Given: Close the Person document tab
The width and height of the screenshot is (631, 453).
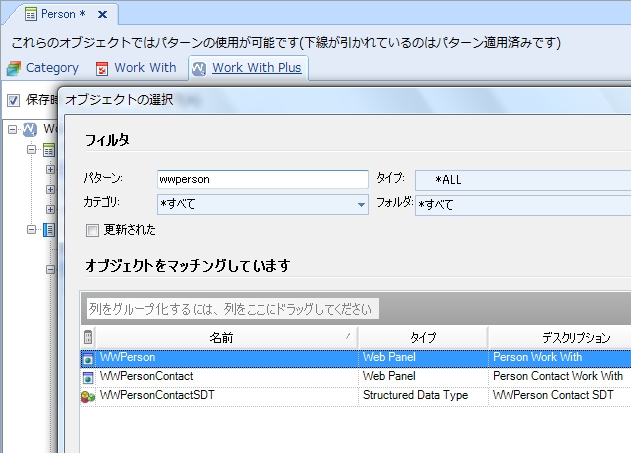Looking at the screenshot, I should [x=103, y=14].
